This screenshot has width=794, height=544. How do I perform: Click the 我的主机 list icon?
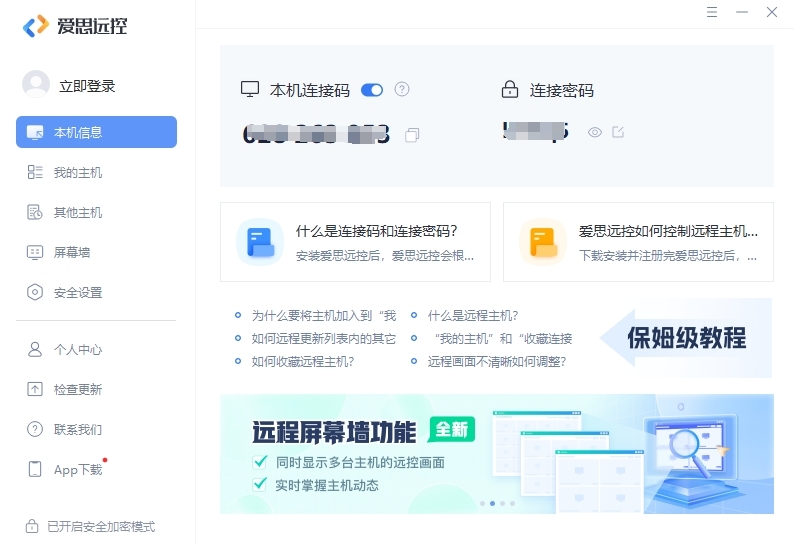coord(35,172)
